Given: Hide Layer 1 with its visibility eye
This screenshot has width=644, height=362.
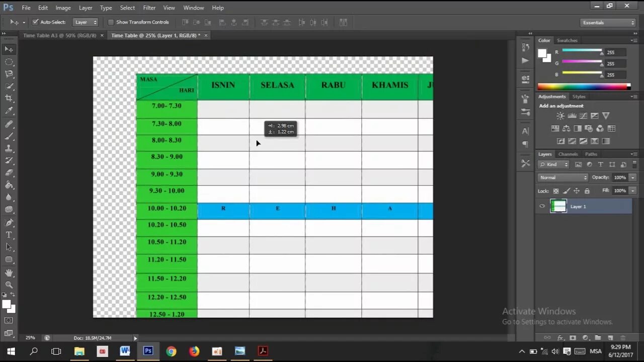Looking at the screenshot, I should pos(542,206).
